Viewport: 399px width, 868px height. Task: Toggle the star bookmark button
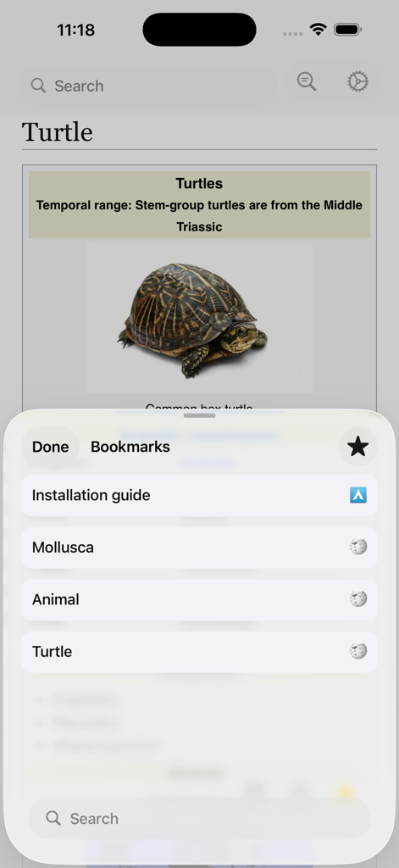tap(358, 446)
